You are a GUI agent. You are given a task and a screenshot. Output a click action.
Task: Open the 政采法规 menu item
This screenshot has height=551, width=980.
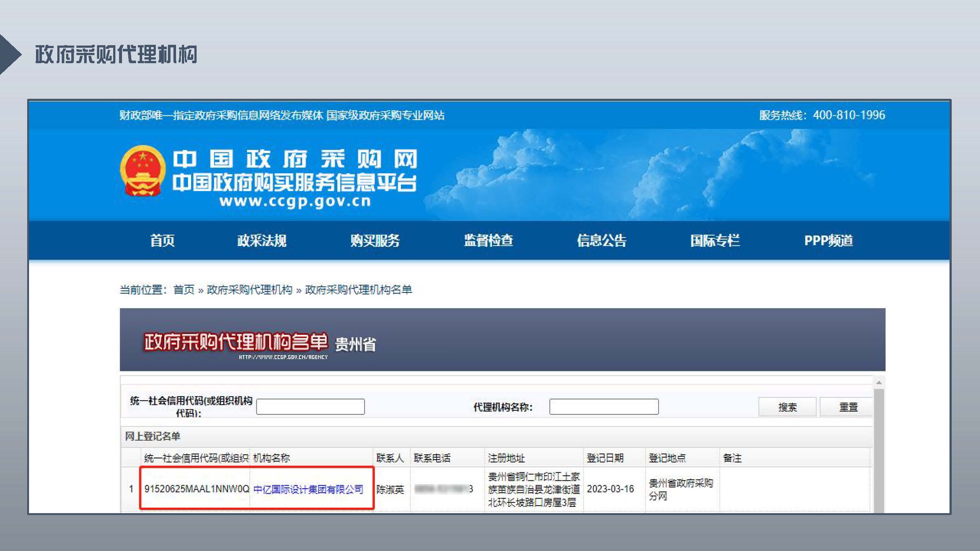pyautogui.click(x=262, y=241)
